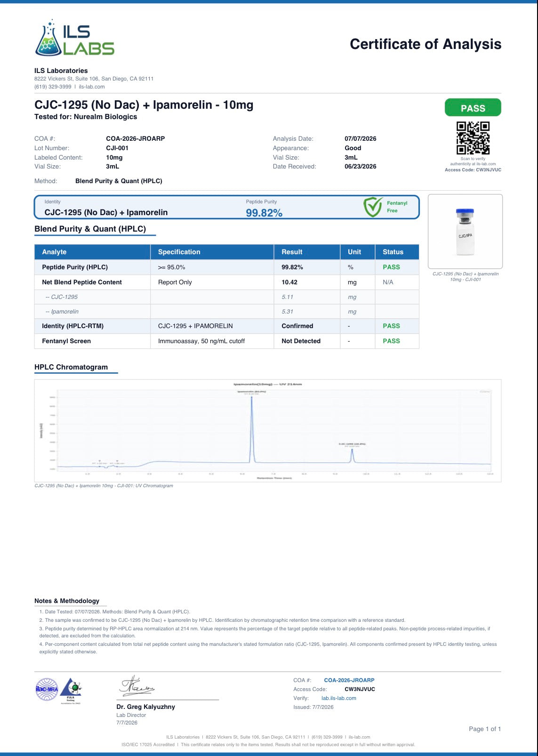Click the ILS Laboratories name under logo
Viewport: 538px width, 756px height.
click(61, 71)
